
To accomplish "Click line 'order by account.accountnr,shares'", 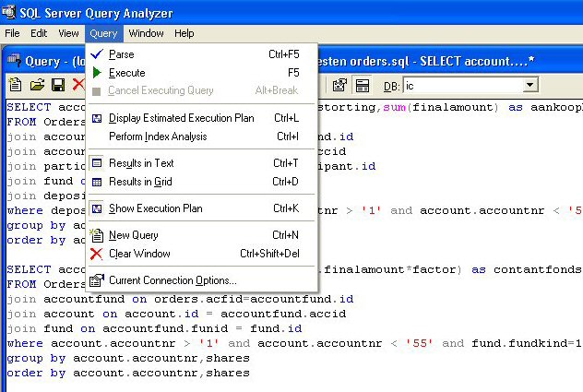I will pos(128,373).
